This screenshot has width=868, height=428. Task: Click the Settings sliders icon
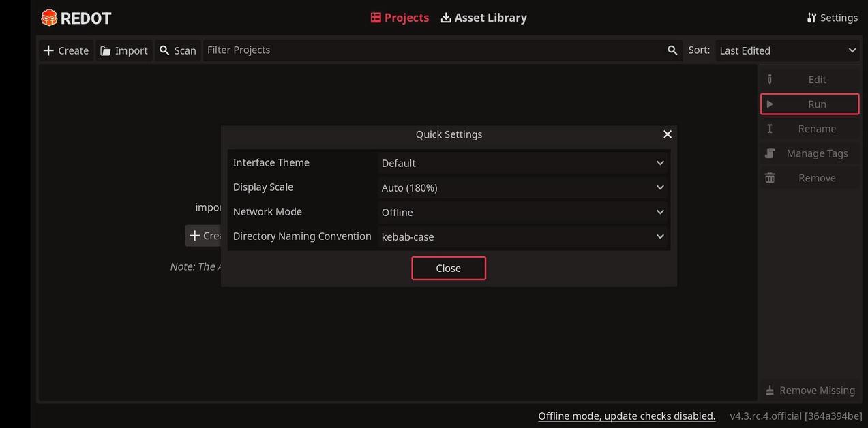click(811, 17)
